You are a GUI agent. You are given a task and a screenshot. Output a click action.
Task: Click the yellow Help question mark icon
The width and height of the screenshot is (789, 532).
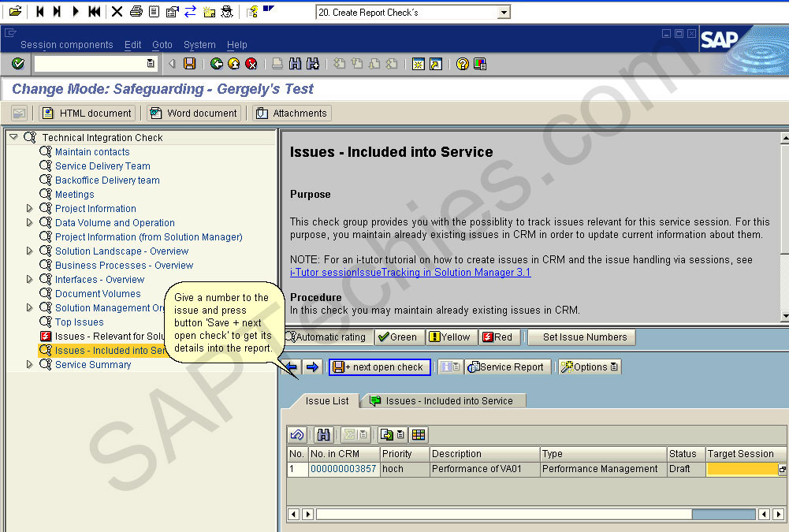463,64
